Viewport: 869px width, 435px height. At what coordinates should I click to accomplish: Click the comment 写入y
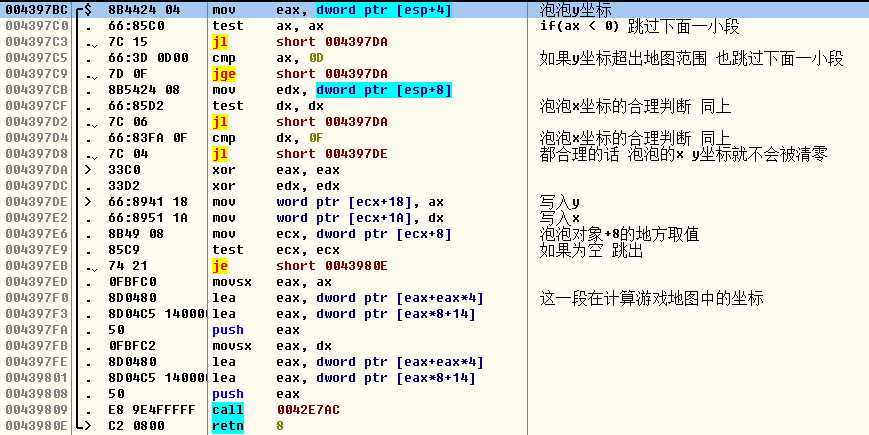(x=559, y=203)
